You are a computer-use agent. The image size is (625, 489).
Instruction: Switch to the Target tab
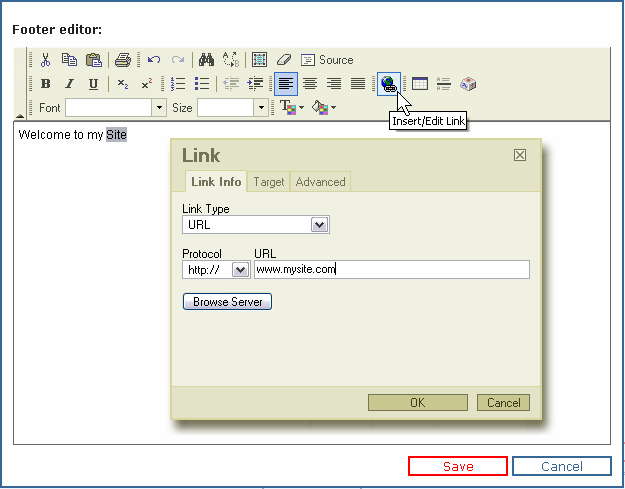(269, 182)
